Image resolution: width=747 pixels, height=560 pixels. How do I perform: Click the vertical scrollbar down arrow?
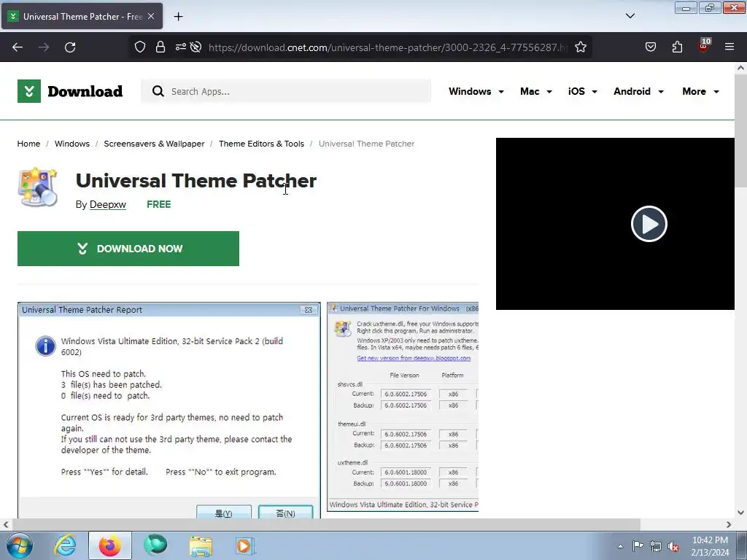(740, 513)
